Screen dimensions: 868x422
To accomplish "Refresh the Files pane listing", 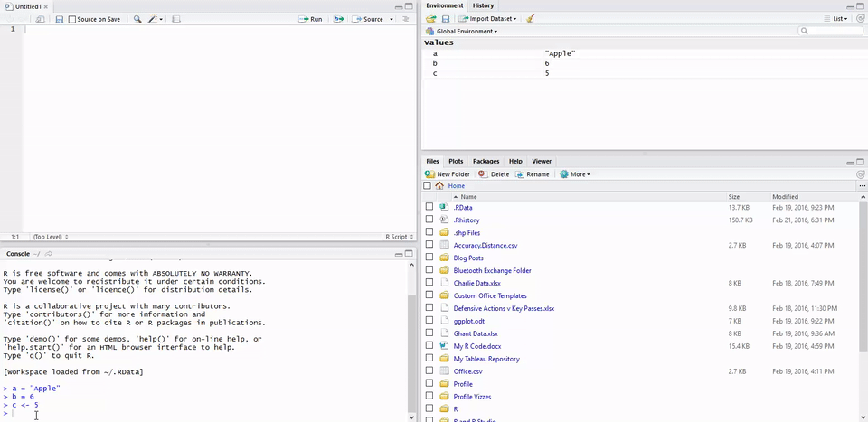I will point(860,173).
